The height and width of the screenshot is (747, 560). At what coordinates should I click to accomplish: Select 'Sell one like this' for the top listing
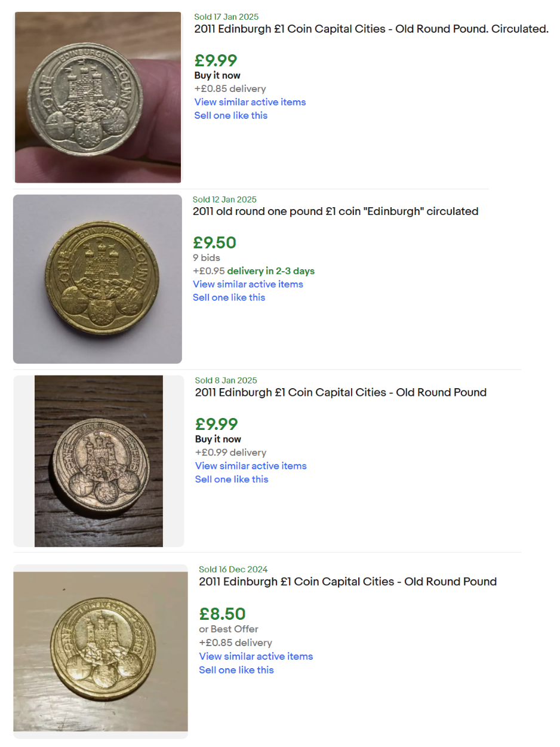(230, 115)
